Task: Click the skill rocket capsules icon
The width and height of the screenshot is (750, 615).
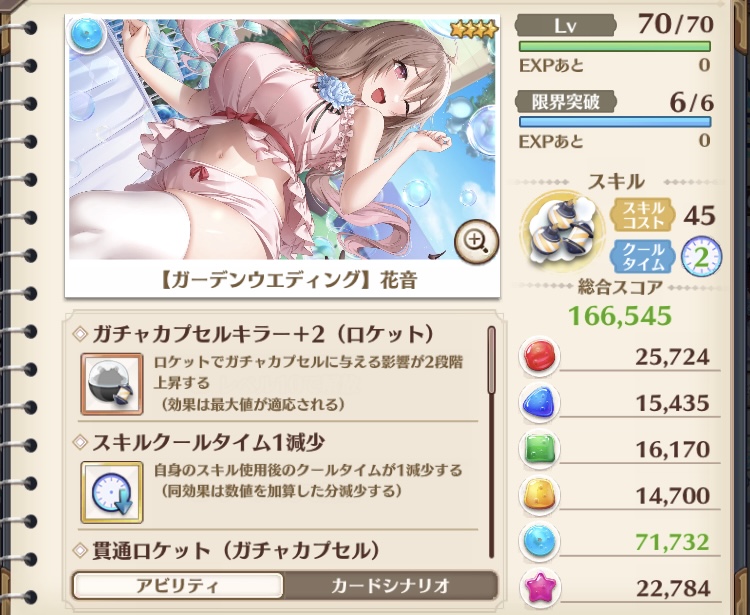Action: click(562, 231)
